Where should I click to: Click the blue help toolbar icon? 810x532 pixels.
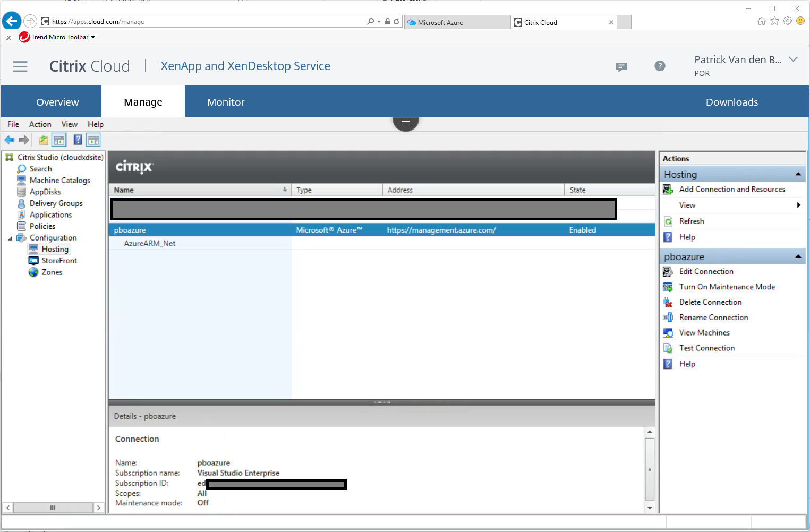tap(78, 140)
